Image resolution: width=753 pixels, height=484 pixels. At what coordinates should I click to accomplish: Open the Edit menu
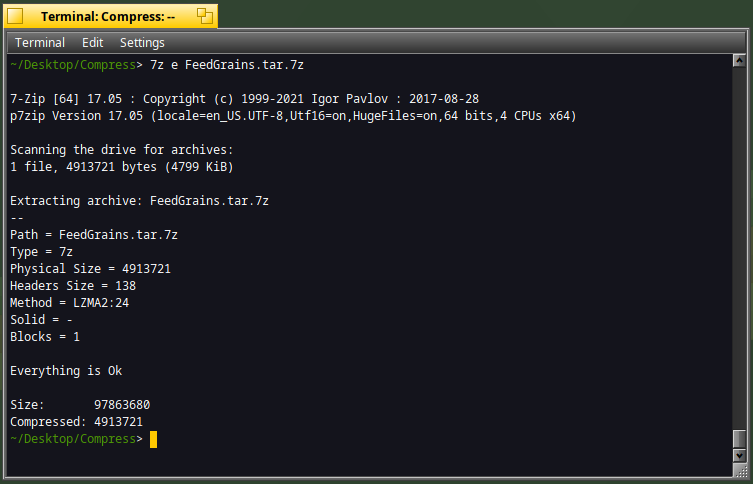[x=92, y=43]
